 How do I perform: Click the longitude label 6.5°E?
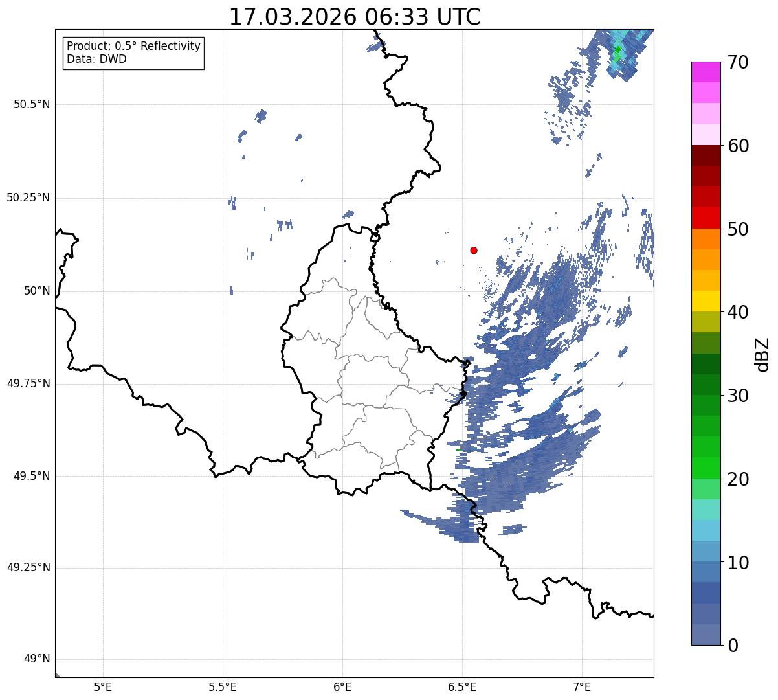coord(462,687)
